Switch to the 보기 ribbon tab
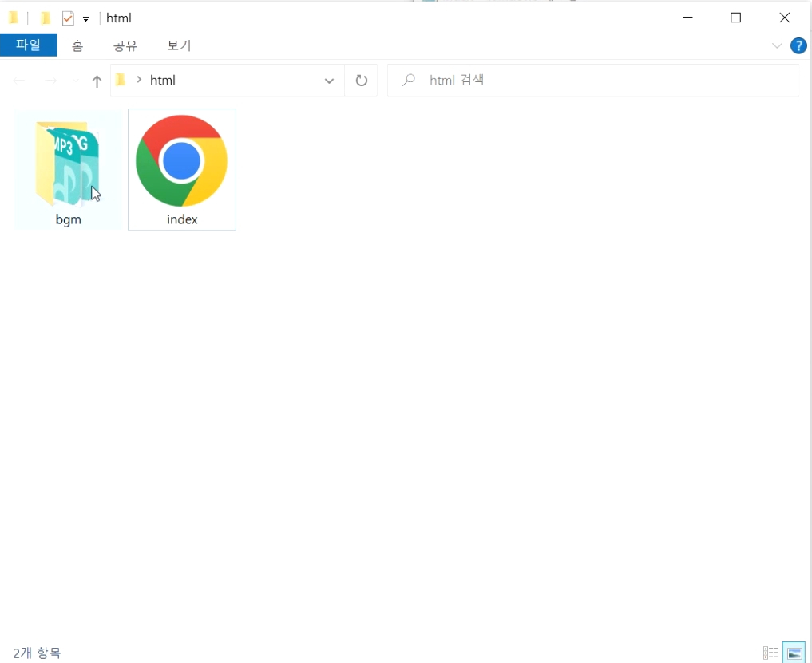Viewport: 812px width, 663px height. tap(179, 45)
